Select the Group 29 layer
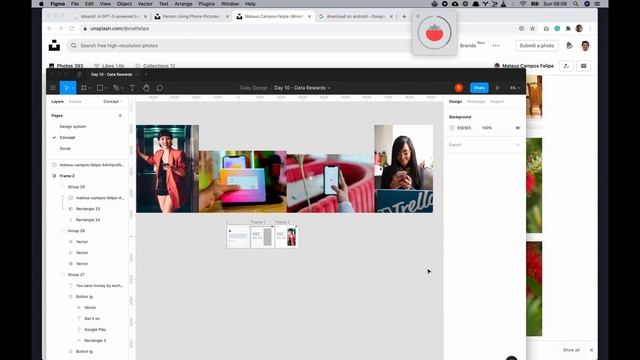Screen dimensions: 640x360 [76, 187]
